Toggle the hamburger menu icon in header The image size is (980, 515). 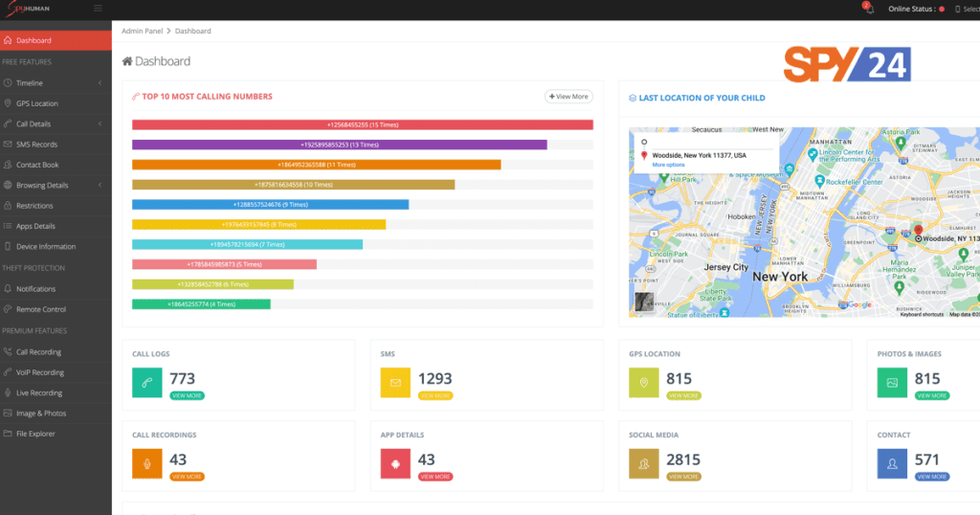coord(99,8)
